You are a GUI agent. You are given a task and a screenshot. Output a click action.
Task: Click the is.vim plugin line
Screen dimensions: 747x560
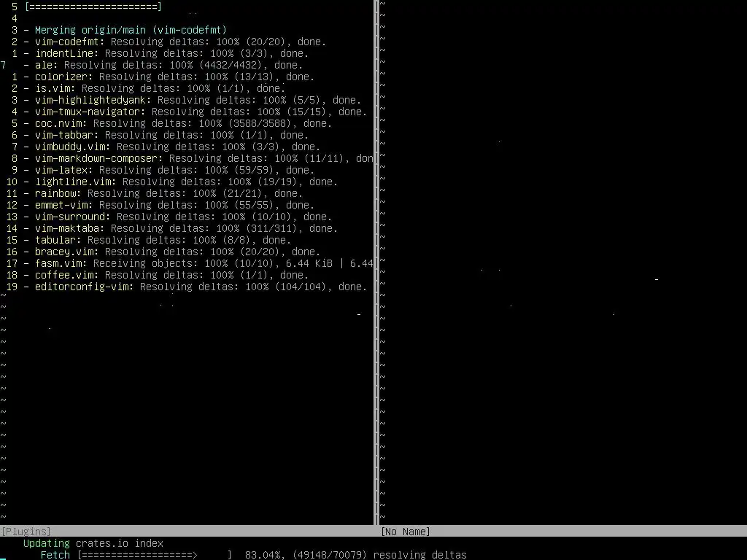click(155, 88)
